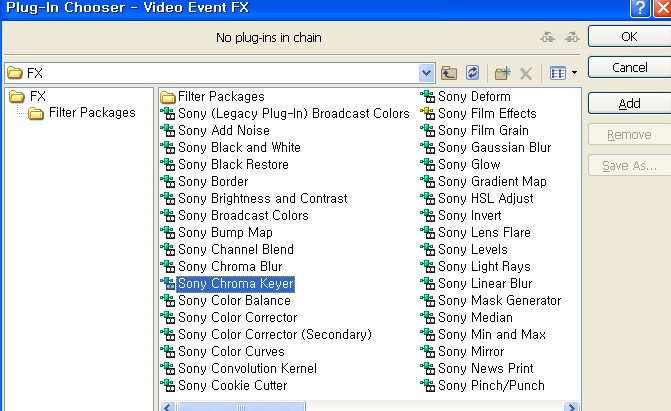The image size is (671, 411).
Task: Select the Sony Film Effects plug-in icon
Action: [x=428, y=114]
